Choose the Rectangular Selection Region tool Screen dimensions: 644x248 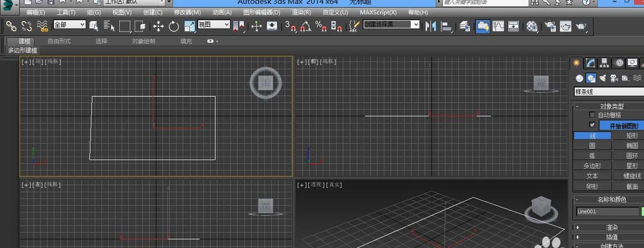point(124,26)
